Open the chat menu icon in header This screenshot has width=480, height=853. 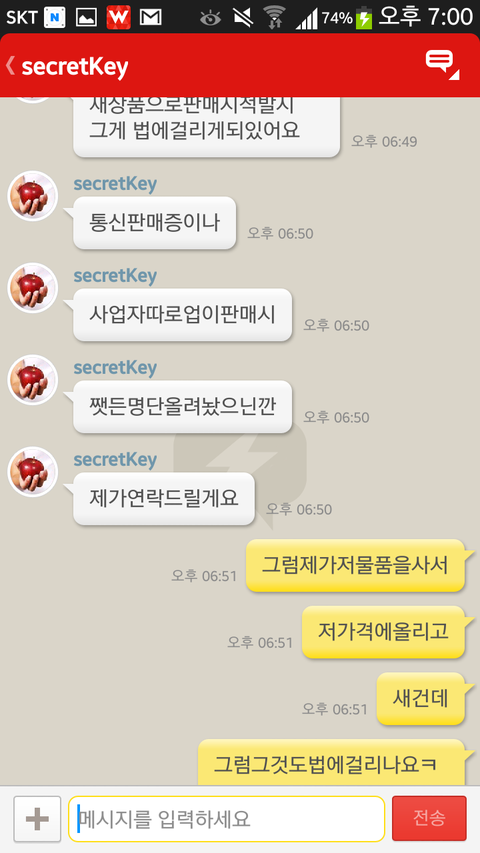(x=442, y=64)
